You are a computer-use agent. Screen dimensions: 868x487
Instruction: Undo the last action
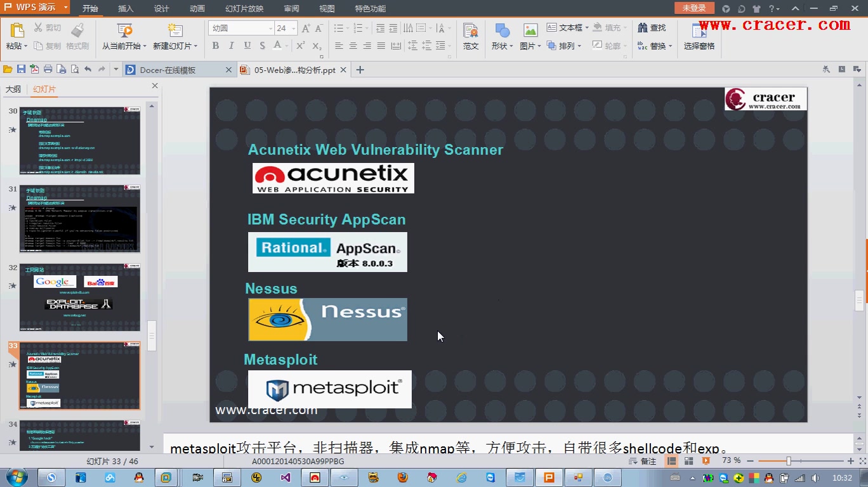[88, 70]
